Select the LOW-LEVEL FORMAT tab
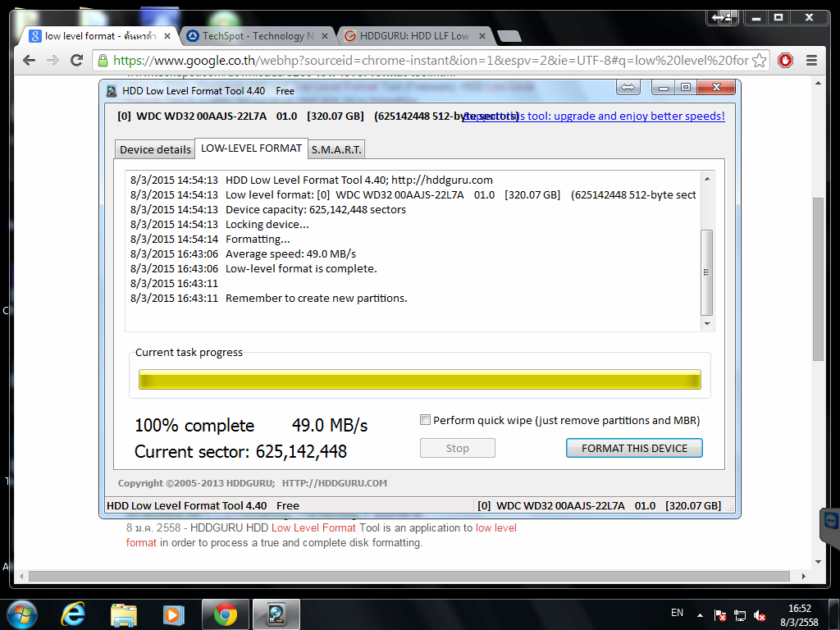This screenshot has width=840, height=630. (x=251, y=148)
